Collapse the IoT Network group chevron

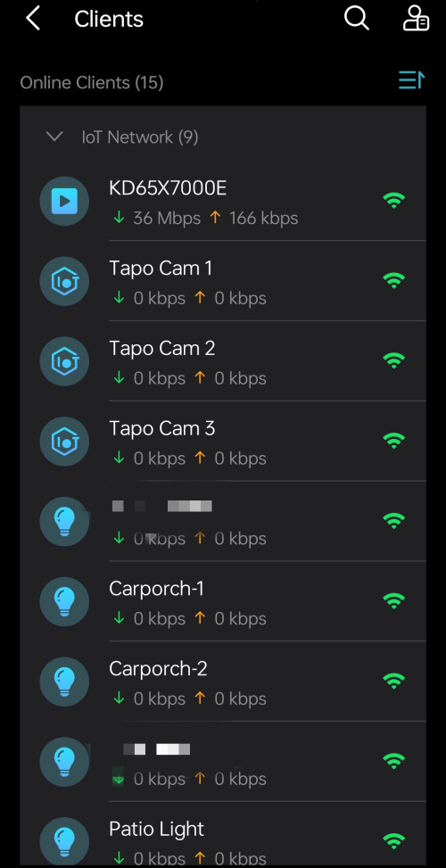click(54, 136)
